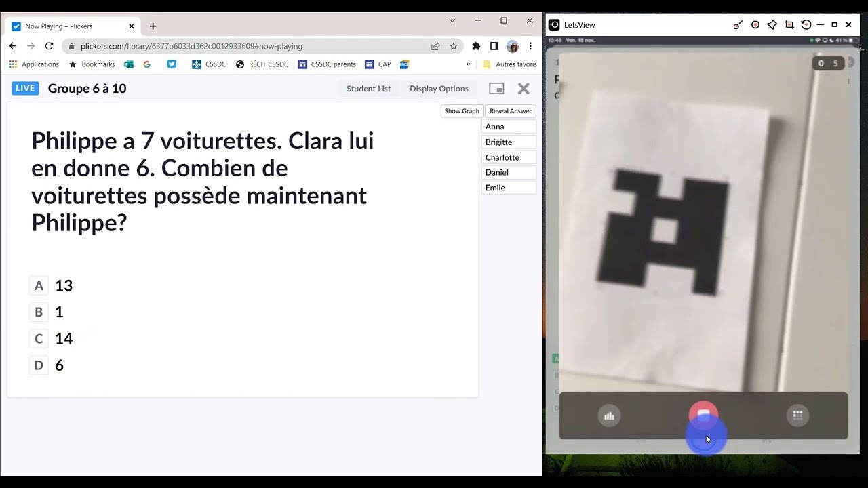The image size is (868, 488).
Task: Select student Anna
Action: 509,127
